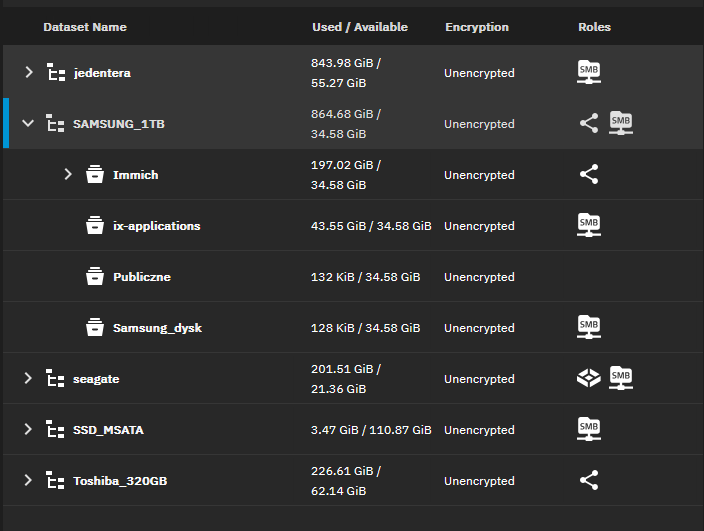Collapse the SAMSUNG_1TB pool
The image size is (704, 531).
29,124
